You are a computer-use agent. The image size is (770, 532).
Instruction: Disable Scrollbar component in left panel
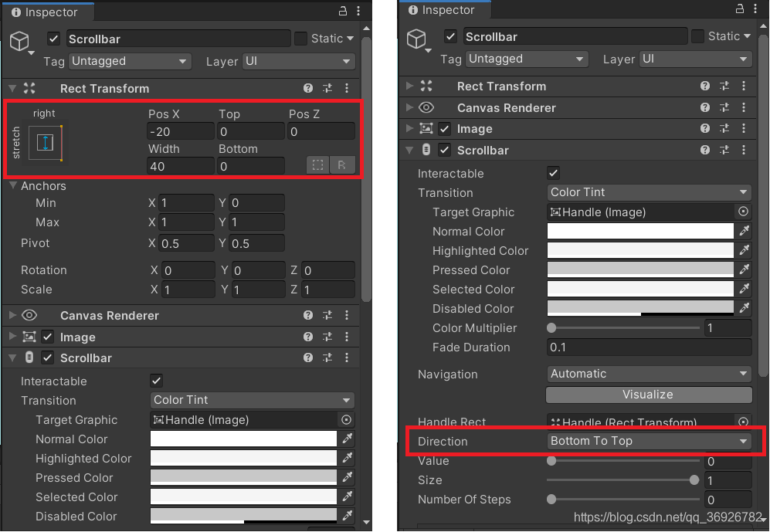[48, 357]
